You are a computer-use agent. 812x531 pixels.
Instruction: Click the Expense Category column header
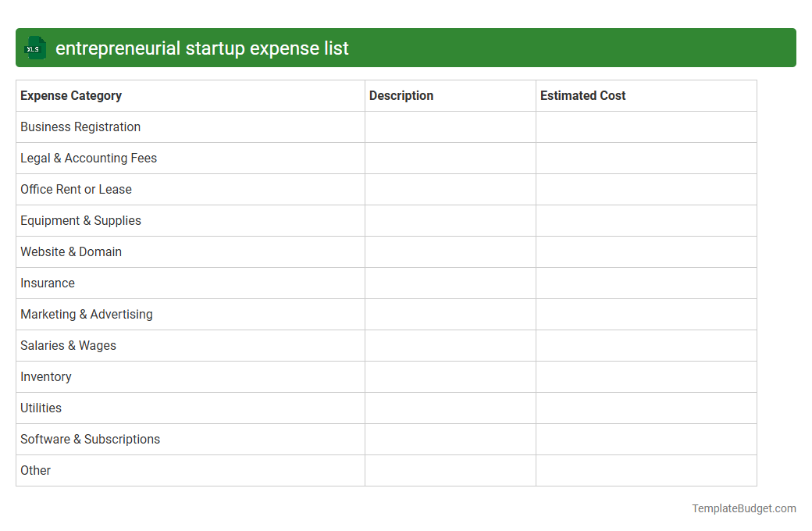[70, 95]
